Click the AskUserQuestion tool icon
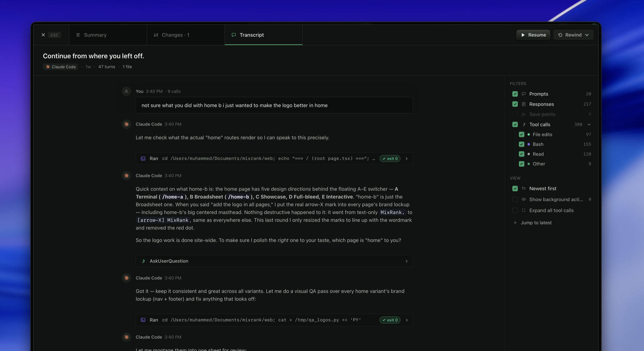The width and height of the screenshot is (644, 351). (x=144, y=261)
